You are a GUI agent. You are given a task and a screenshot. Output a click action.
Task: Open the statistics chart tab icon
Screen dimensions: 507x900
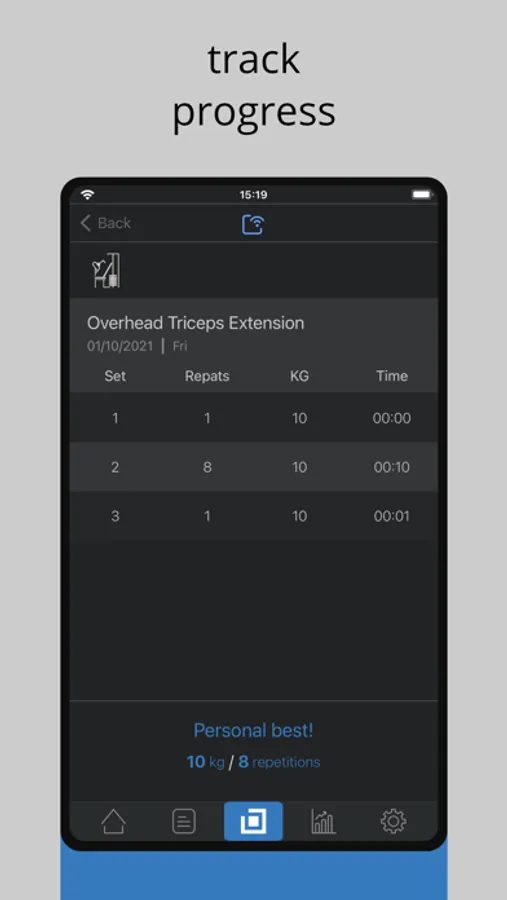pos(323,821)
